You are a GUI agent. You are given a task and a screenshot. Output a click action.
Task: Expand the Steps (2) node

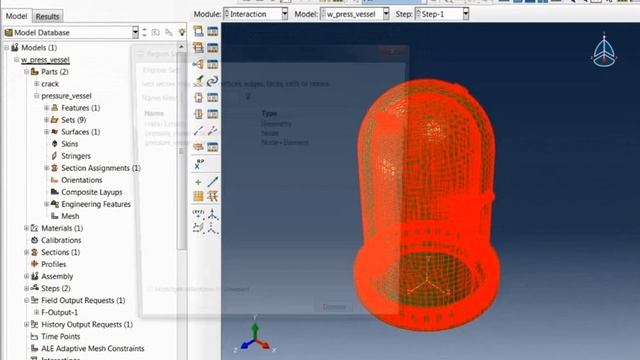[x=27, y=288]
